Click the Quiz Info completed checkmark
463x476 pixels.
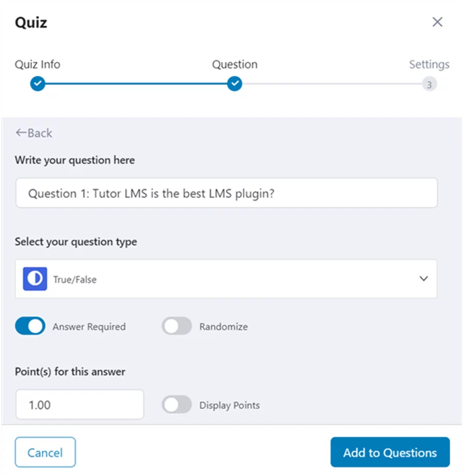pos(37,84)
